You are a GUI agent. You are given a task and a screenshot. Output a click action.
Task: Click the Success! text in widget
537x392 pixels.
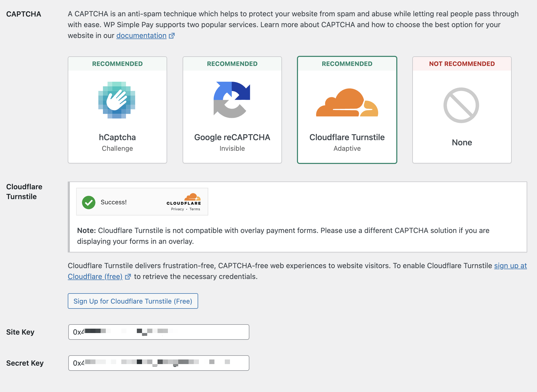(114, 202)
